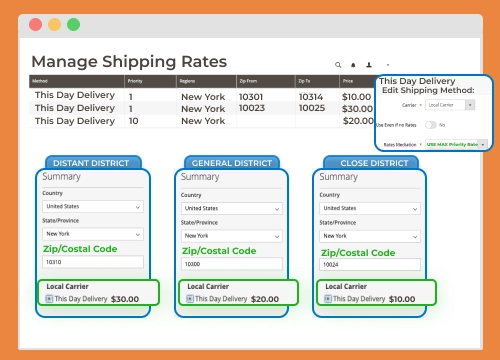
Task: Select the GENERAL DISTRICT tab
Action: coord(232,163)
